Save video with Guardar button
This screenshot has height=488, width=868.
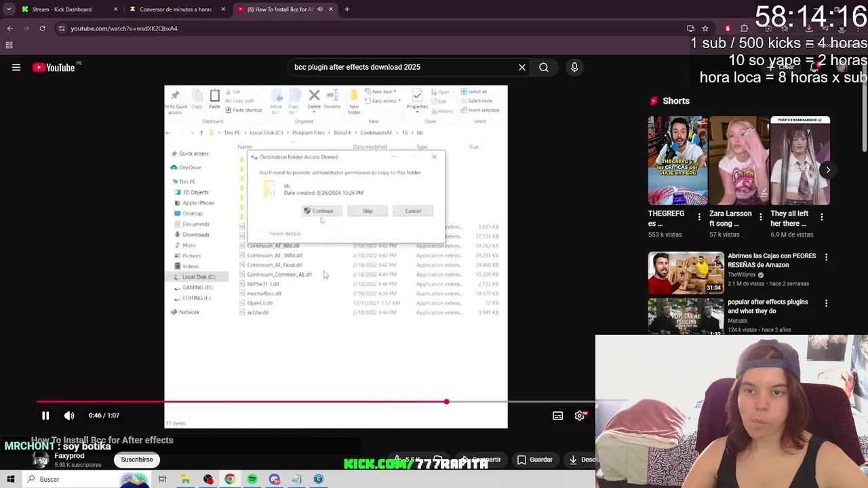(534, 460)
